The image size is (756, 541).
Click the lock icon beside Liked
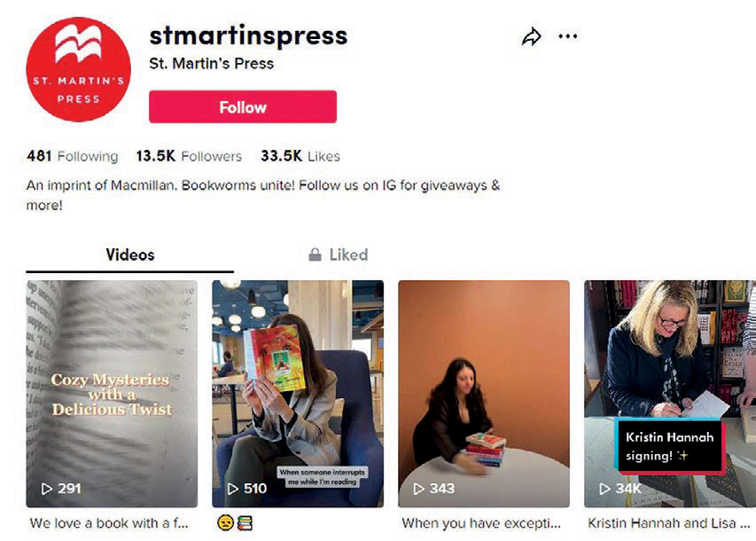click(x=315, y=255)
